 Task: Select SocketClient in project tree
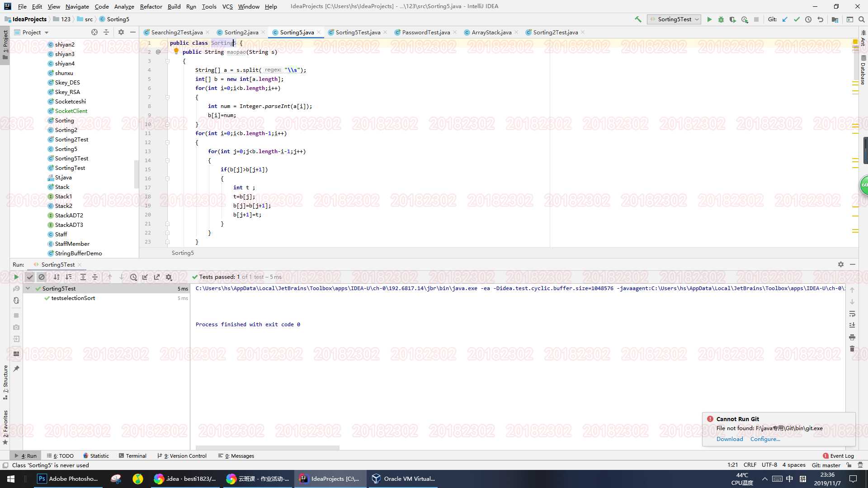pyautogui.click(x=71, y=111)
